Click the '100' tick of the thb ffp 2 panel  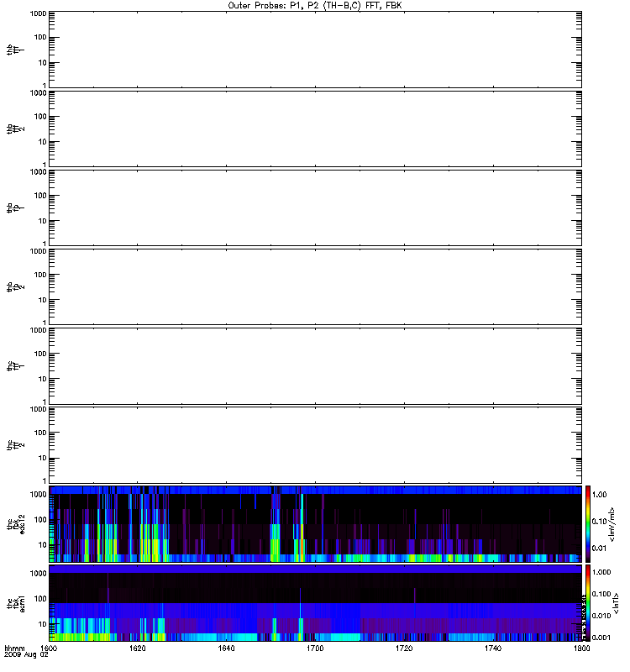click(x=40, y=275)
